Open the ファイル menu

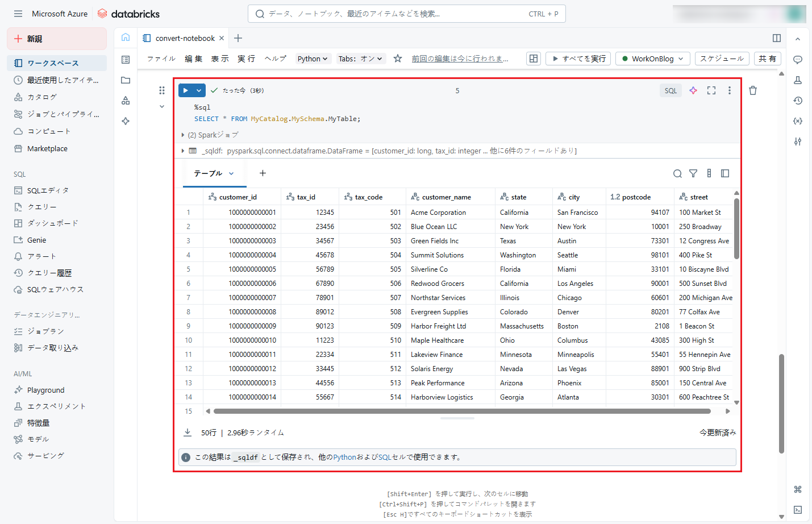click(x=161, y=59)
